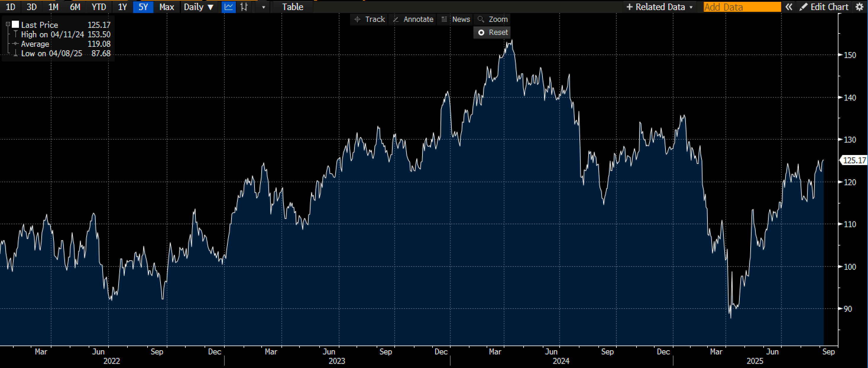Open the Annotate pencil tool
The width and height of the screenshot is (868, 368).
[x=413, y=19]
